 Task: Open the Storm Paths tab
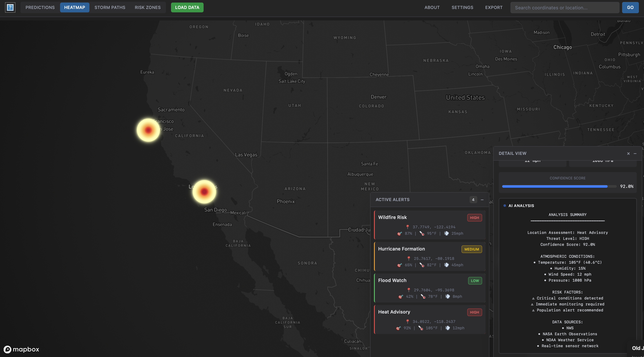point(110,7)
